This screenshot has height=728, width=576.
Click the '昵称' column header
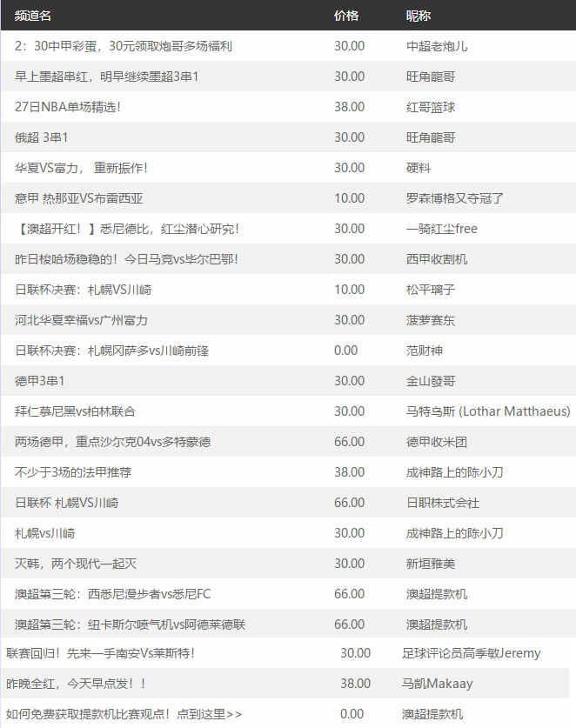point(419,16)
